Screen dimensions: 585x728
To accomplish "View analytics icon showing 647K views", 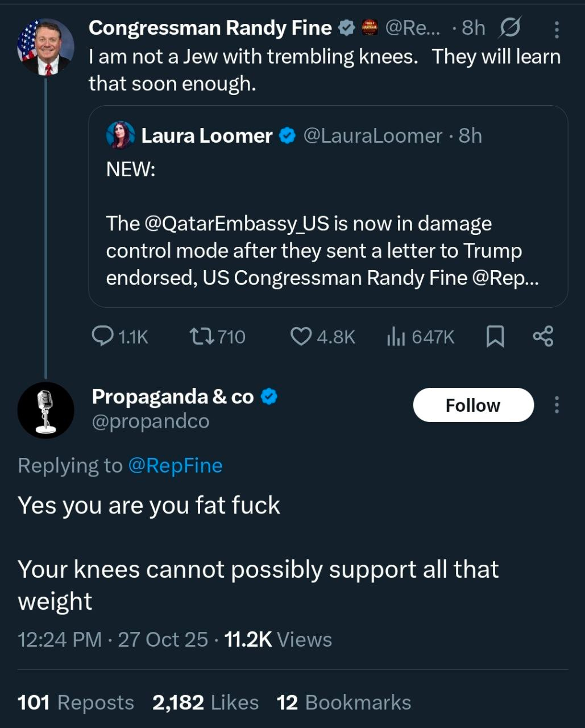I will pos(396,337).
